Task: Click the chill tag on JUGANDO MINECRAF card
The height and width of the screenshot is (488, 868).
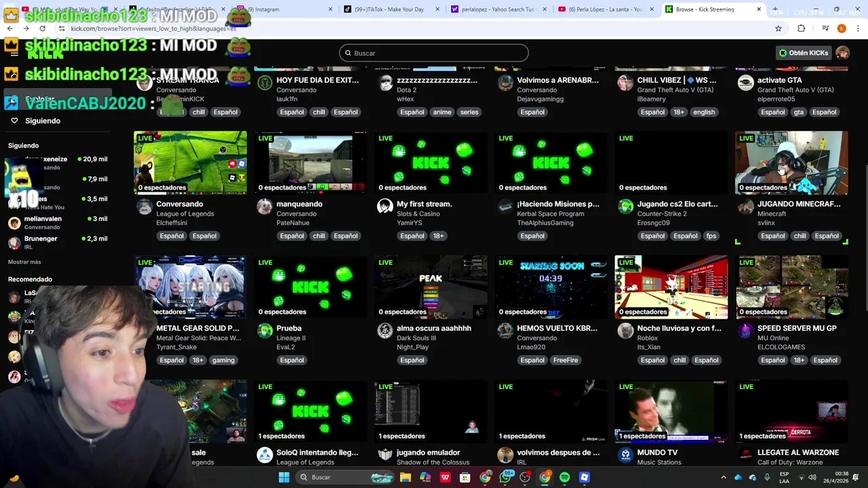Action: (x=800, y=236)
